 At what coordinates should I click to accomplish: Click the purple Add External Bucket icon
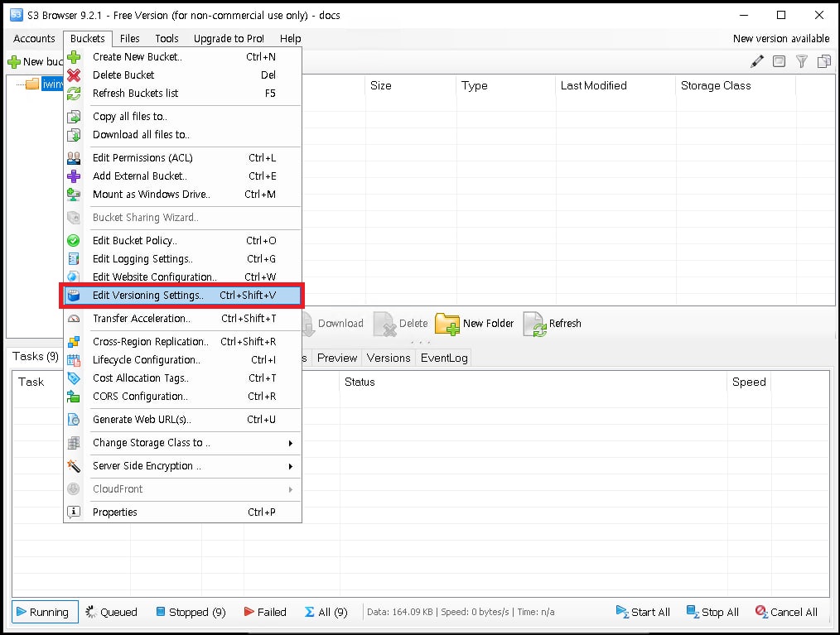pyautogui.click(x=74, y=176)
